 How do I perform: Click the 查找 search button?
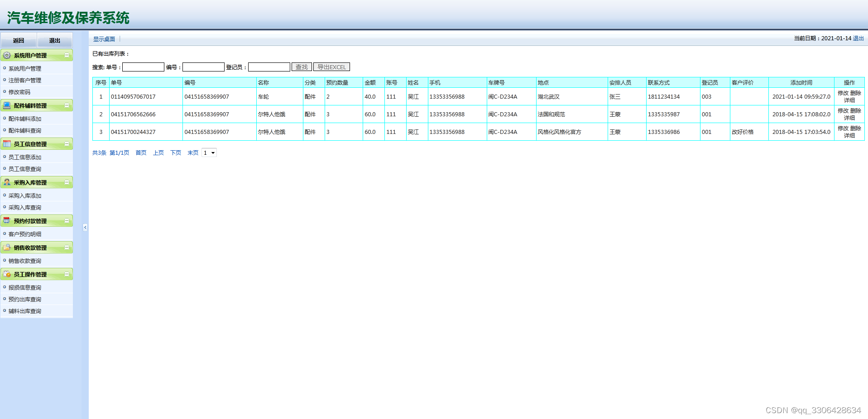pos(302,67)
